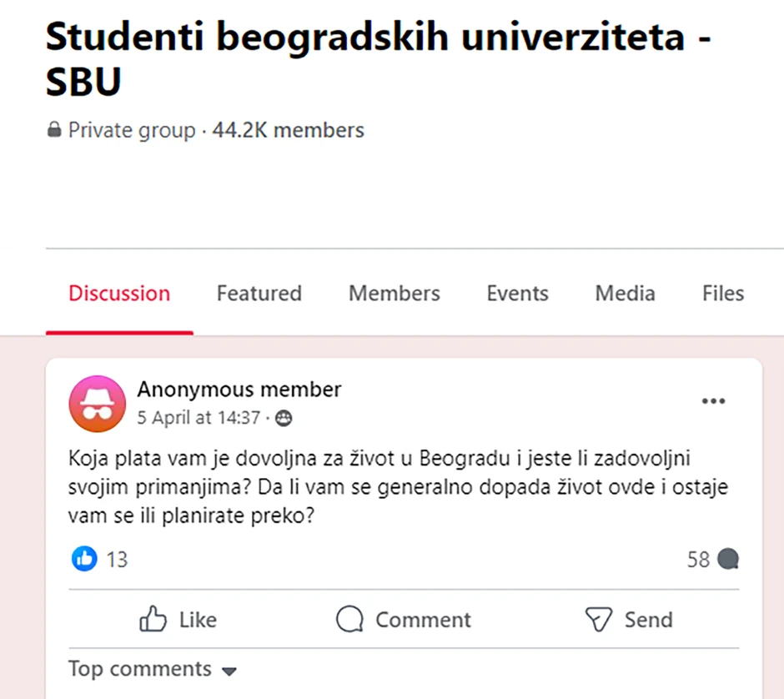Click the anonymous privacy icon beside the timestamp
Viewport: 784px width, 699px height.
284,418
